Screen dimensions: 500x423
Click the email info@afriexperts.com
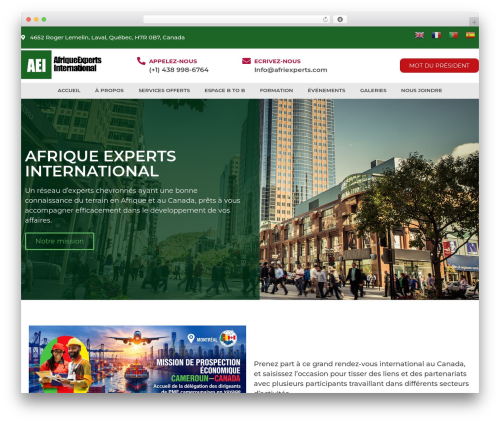pyautogui.click(x=291, y=70)
